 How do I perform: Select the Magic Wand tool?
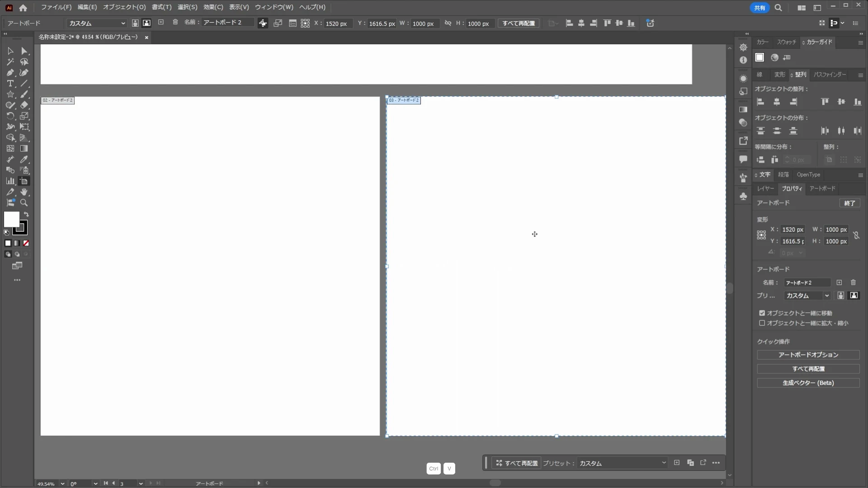10,62
